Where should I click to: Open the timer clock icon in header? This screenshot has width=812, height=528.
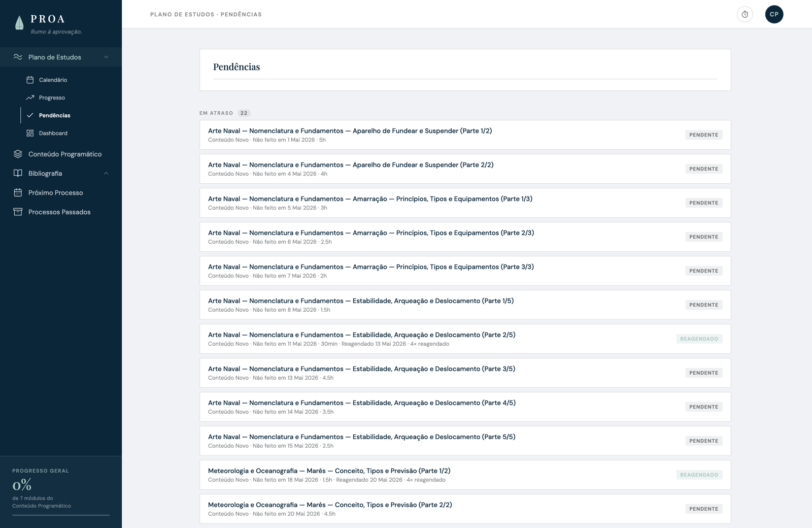tap(745, 14)
